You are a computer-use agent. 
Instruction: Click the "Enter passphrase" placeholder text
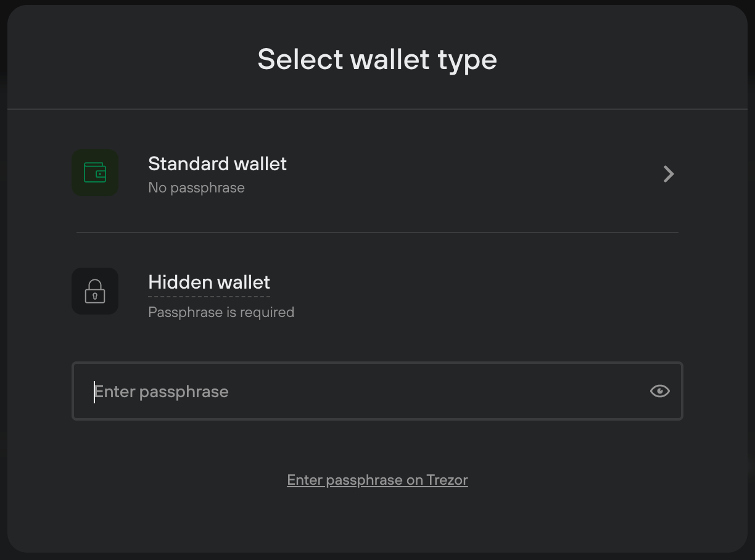point(162,392)
